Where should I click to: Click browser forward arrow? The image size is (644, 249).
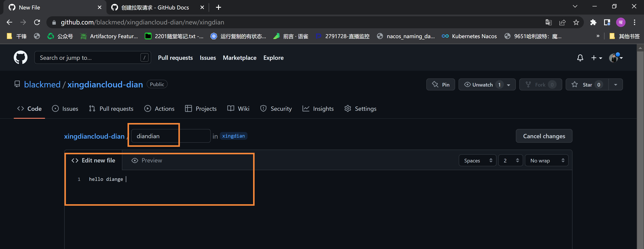point(23,22)
